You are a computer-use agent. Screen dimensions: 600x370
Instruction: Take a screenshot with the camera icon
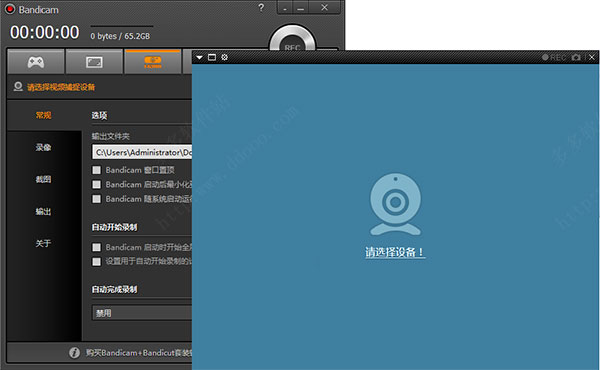(576, 57)
